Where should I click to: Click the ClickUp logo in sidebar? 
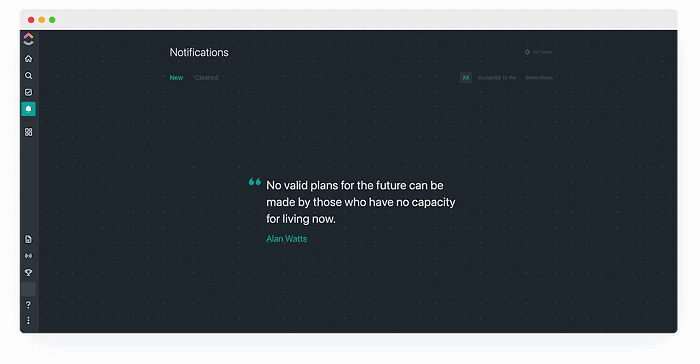click(x=28, y=39)
